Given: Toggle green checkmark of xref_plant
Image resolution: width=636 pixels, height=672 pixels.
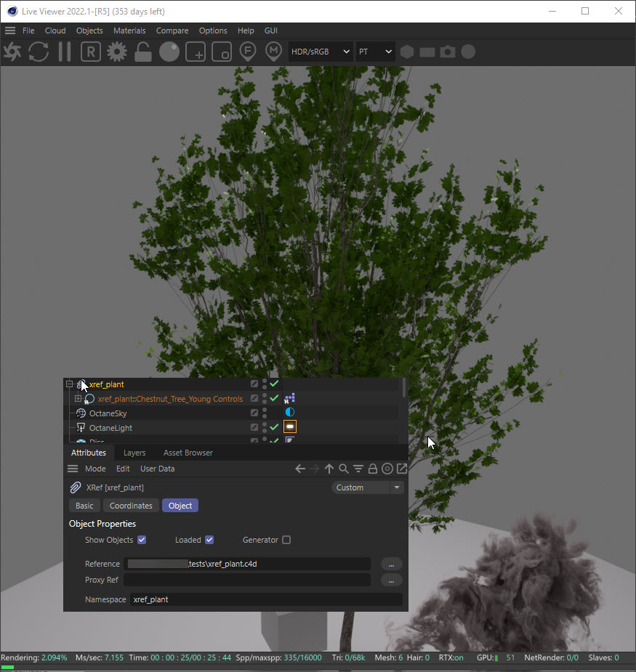Looking at the screenshot, I should tap(275, 384).
